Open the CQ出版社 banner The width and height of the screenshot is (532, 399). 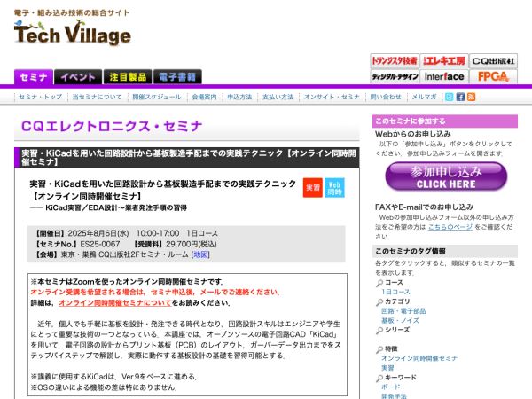click(493, 61)
